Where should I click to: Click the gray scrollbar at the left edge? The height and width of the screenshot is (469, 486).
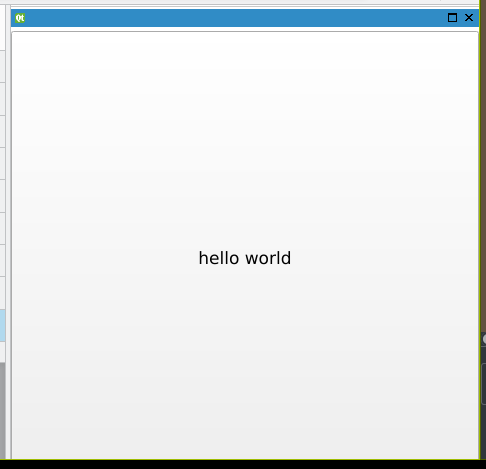click(2, 410)
